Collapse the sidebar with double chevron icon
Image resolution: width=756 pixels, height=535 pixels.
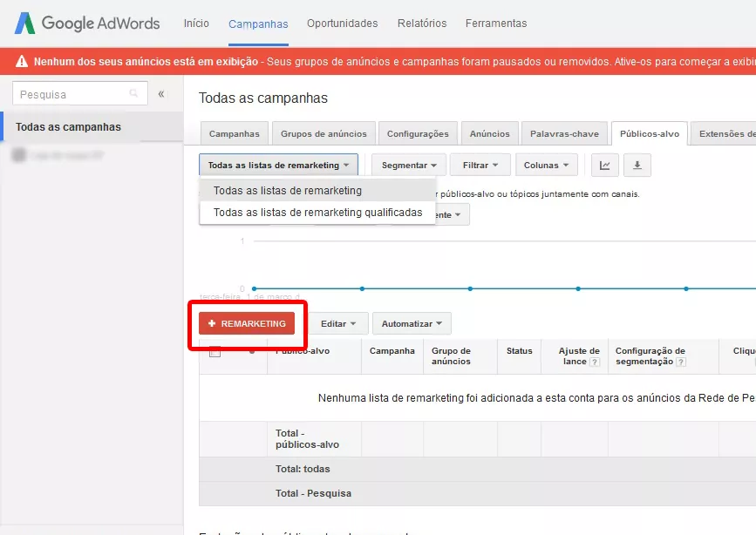(161, 94)
